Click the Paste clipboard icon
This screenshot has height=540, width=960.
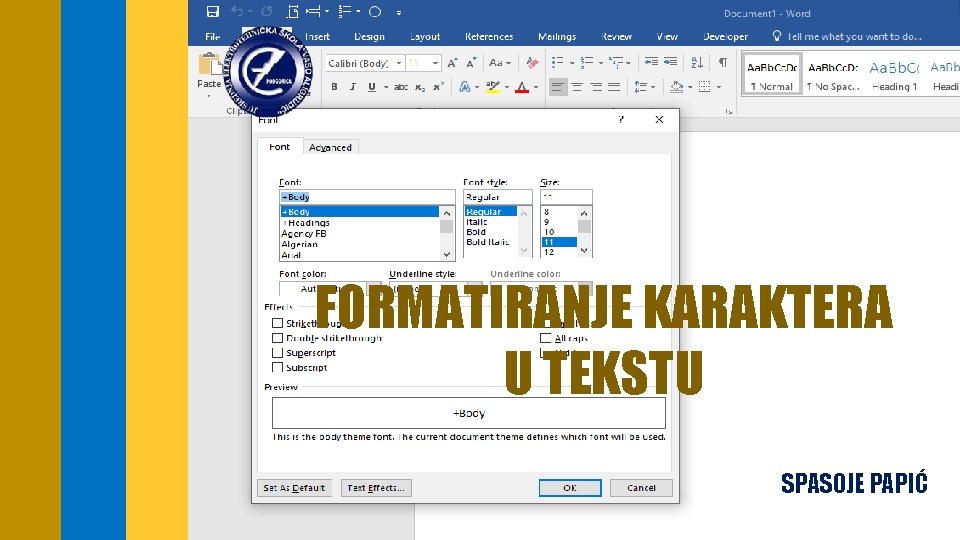[209, 65]
